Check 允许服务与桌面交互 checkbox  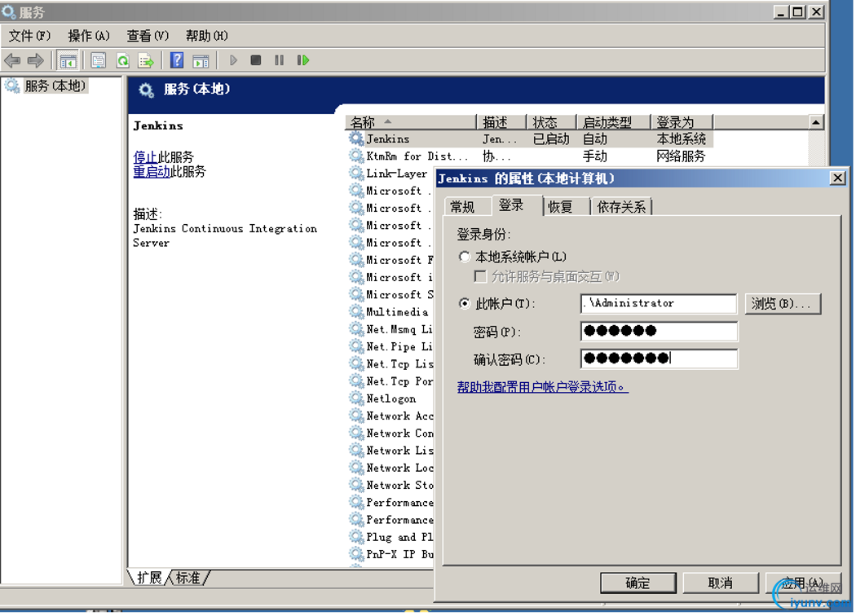[x=479, y=276]
